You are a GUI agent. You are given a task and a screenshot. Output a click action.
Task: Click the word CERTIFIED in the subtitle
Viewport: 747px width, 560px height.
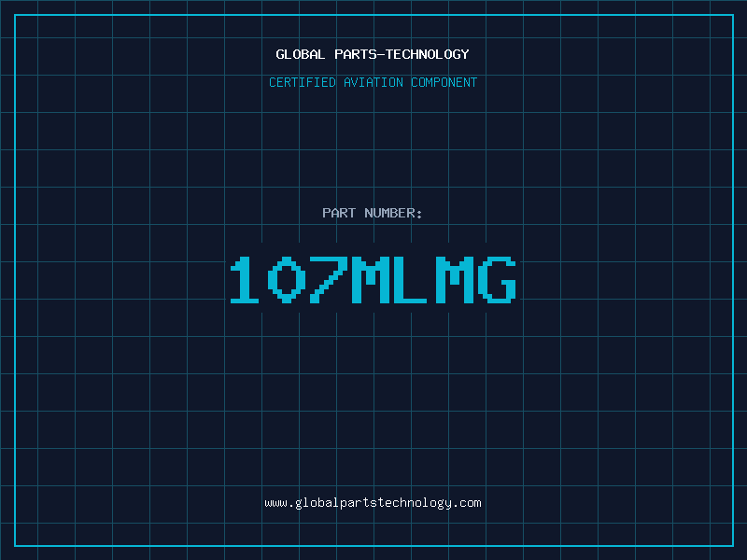coord(303,82)
